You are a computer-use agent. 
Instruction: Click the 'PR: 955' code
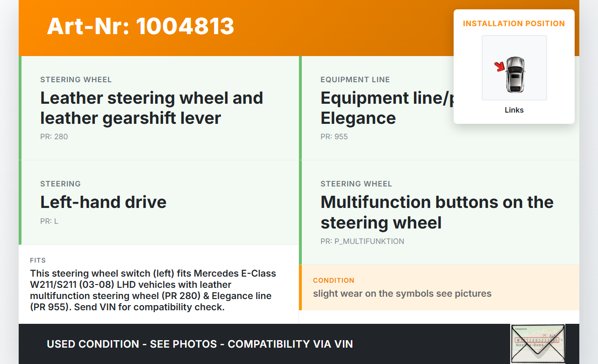pyautogui.click(x=334, y=137)
